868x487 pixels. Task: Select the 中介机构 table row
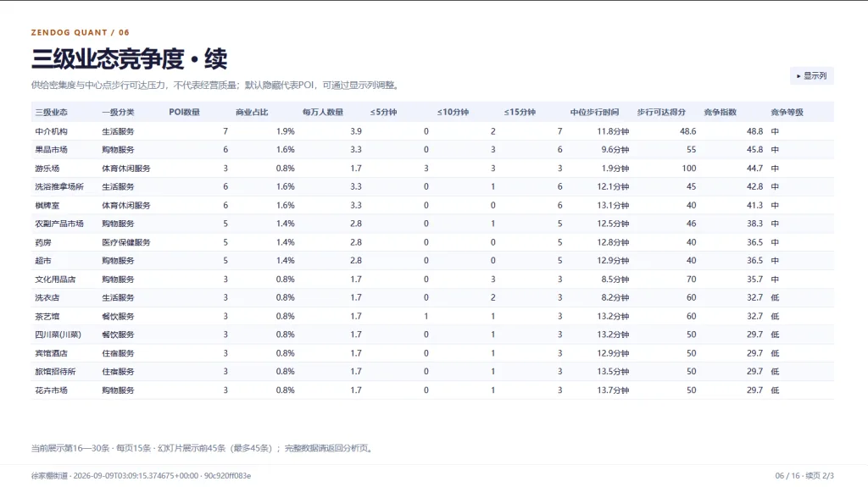[x=432, y=131]
